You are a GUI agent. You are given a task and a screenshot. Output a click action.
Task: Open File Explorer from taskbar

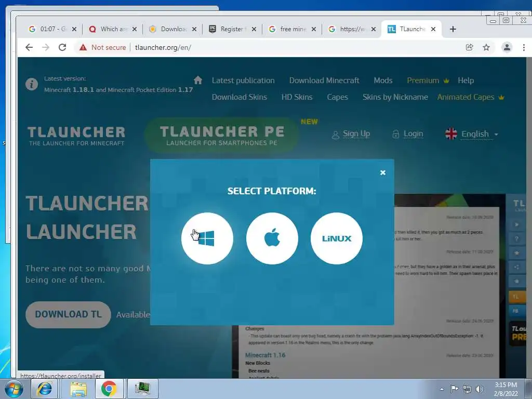78,389
